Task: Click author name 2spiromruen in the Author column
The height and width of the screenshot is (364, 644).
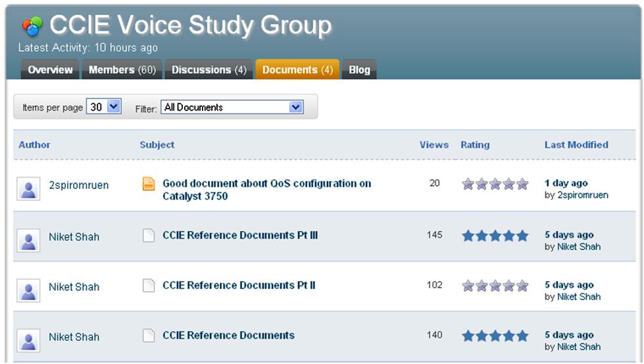Action: (x=79, y=185)
